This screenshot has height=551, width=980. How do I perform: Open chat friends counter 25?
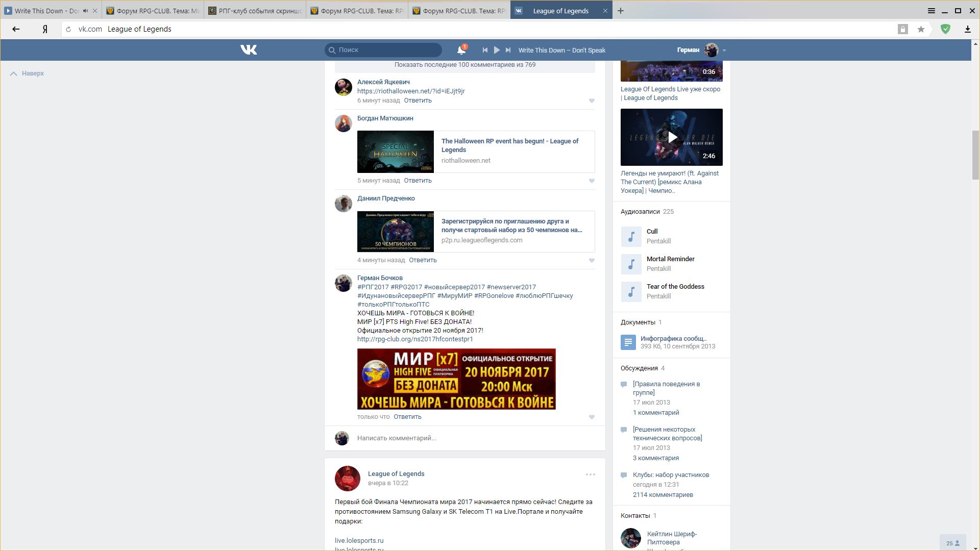[952, 543]
